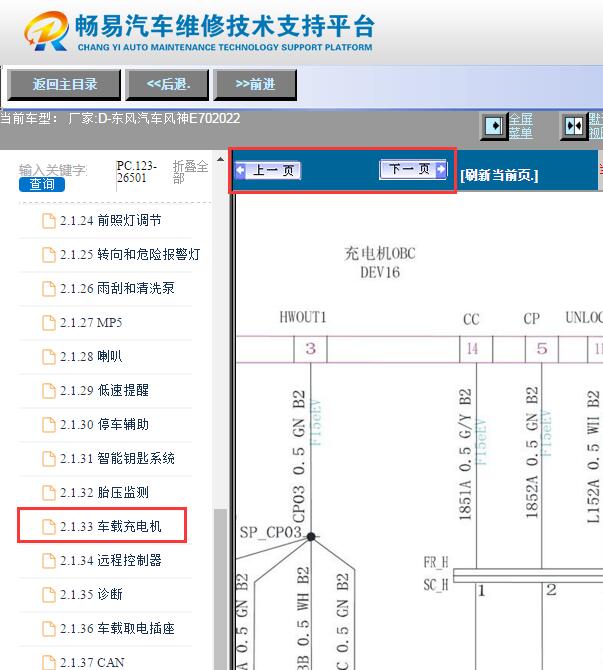Click page icon beside 2.1.37 CAN
Image resolution: width=603 pixels, height=670 pixels.
[49, 662]
